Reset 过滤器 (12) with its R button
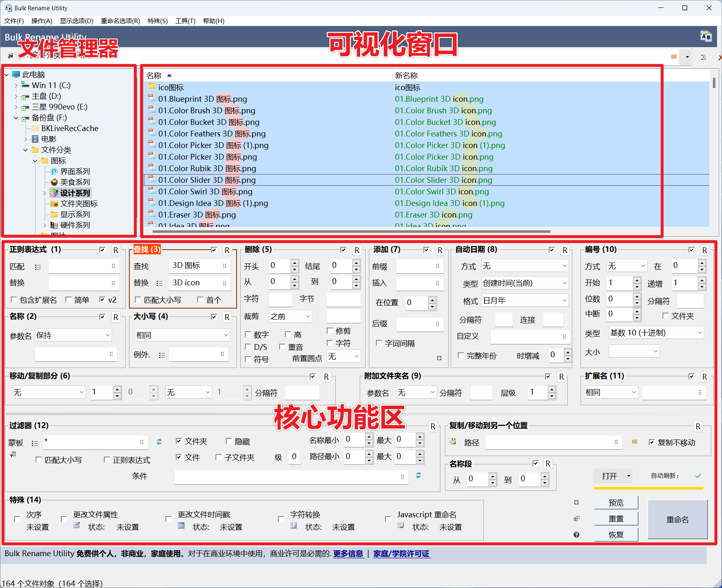 click(x=433, y=426)
